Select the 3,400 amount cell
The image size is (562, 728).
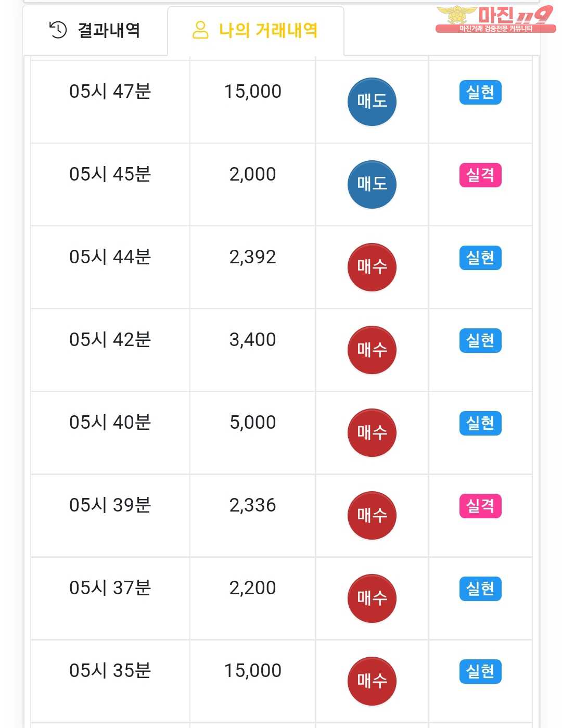pyautogui.click(x=253, y=350)
